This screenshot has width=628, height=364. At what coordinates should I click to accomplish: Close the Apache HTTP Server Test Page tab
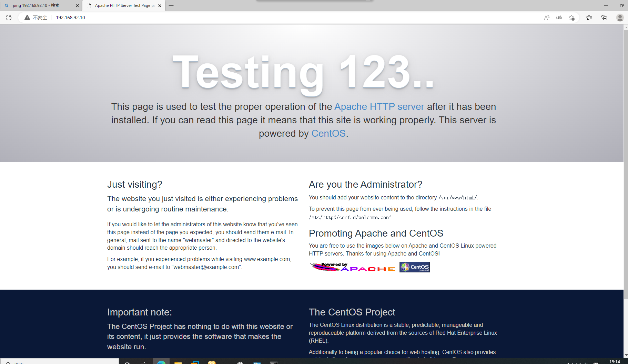[160, 6]
